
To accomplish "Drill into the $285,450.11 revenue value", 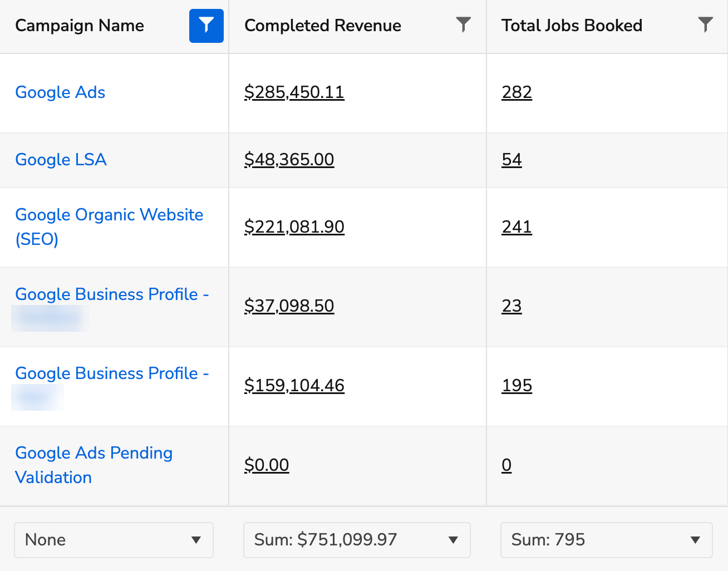I will pos(294,92).
